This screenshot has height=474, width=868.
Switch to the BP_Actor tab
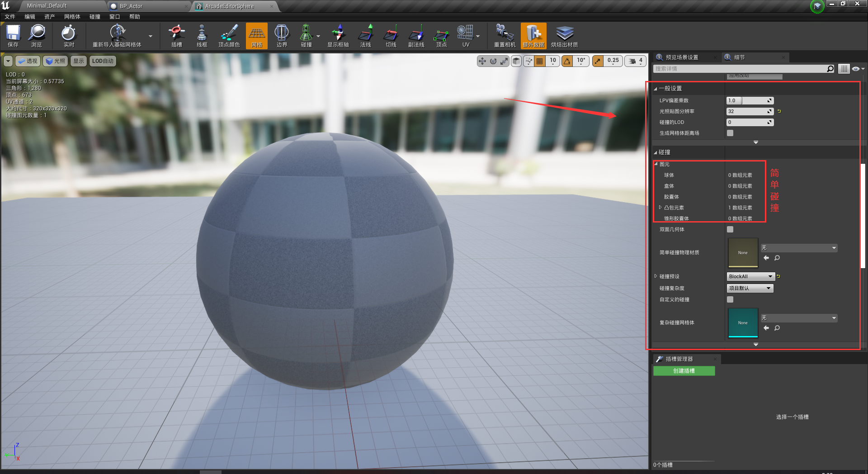click(x=131, y=6)
